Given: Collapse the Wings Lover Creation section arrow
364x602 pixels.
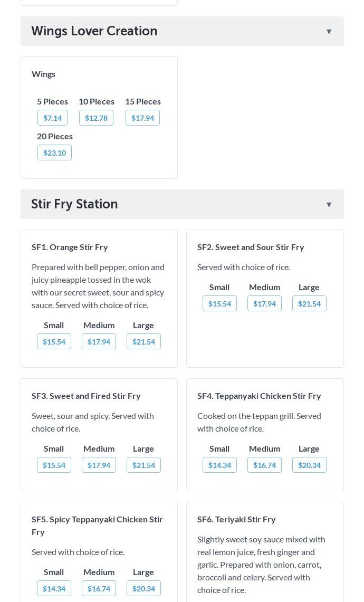Looking at the screenshot, I should (329, 32).
